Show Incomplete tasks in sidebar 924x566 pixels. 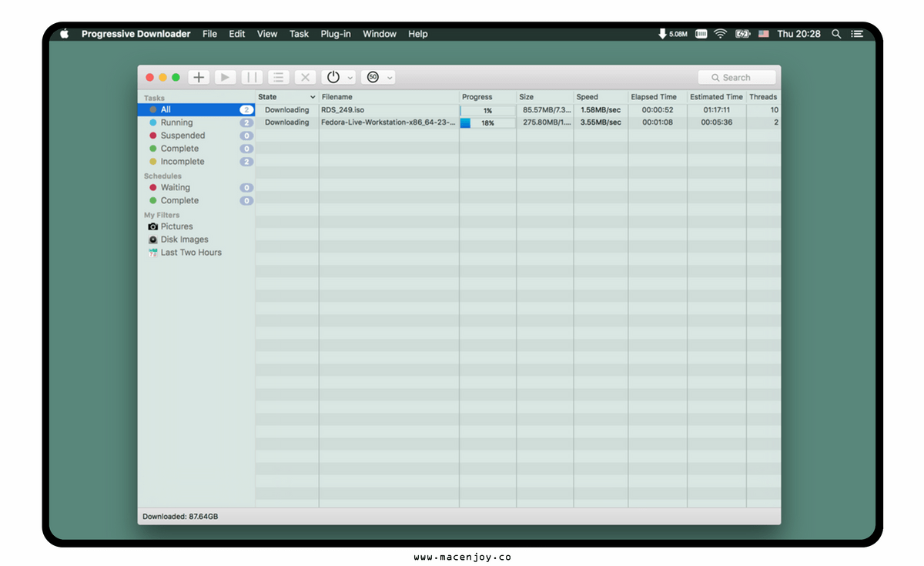coord(196,162)
